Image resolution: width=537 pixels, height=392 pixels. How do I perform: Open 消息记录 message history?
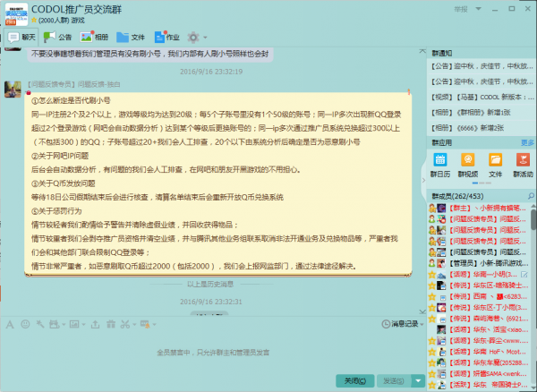(400, 324)
